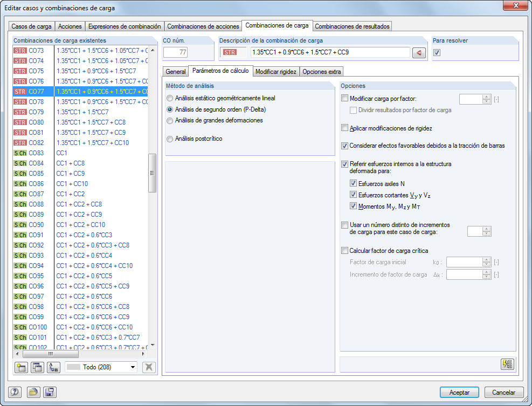532x406 pixels.
Task: Select combination CO75 row
Action: (80, 71)
